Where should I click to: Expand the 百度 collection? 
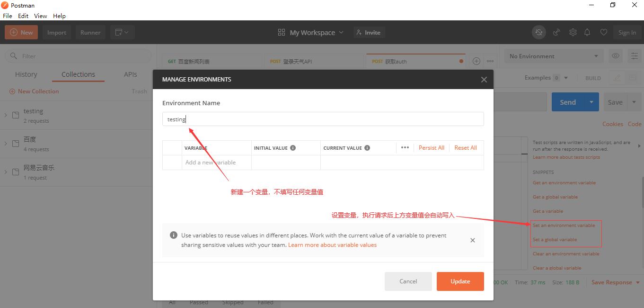(6, 144)
